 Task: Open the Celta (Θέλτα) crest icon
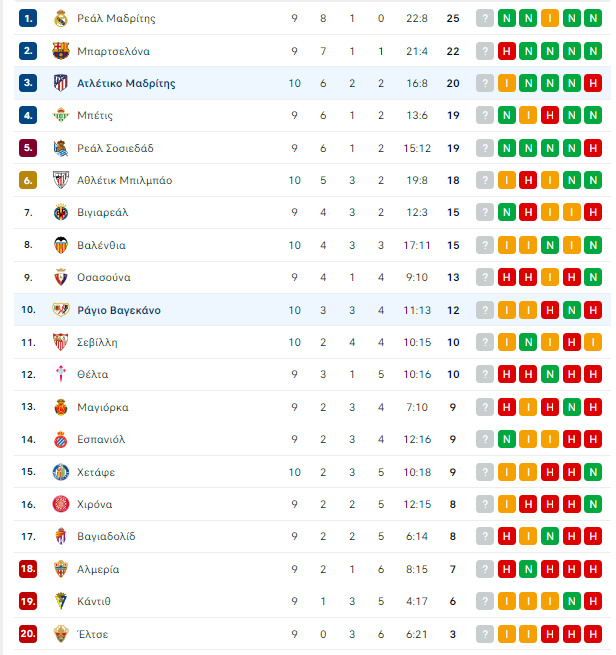(61, 374)
